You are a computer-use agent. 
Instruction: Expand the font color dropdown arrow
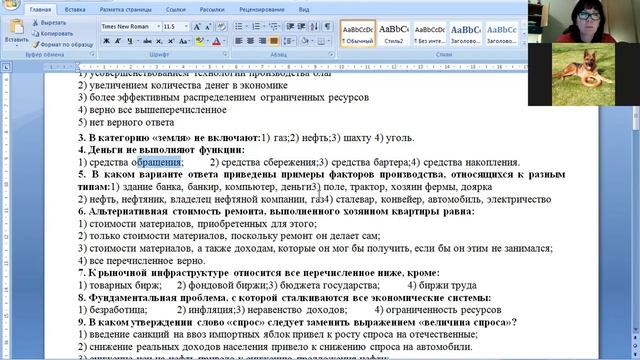[x=224, y=41]
